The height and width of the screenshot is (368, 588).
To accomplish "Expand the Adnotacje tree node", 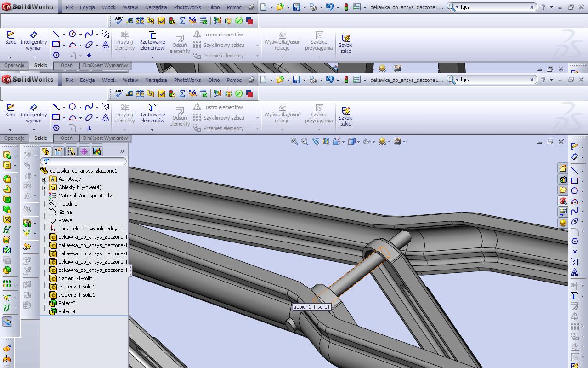I will tap(45, 179).
